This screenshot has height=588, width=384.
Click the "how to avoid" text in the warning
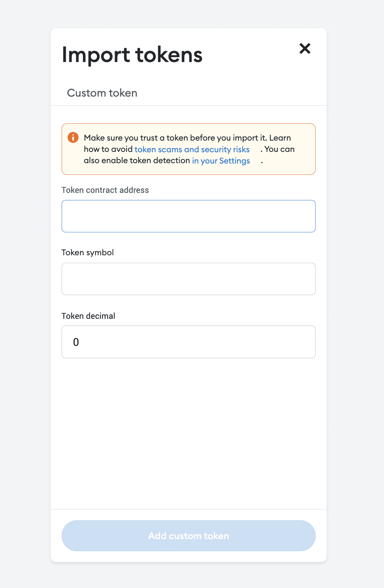click(x=108, y=149)
